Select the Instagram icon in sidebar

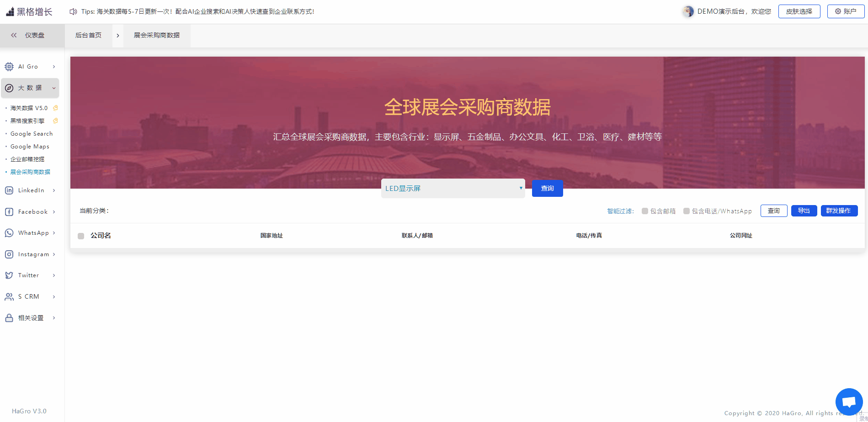point(9,254)
